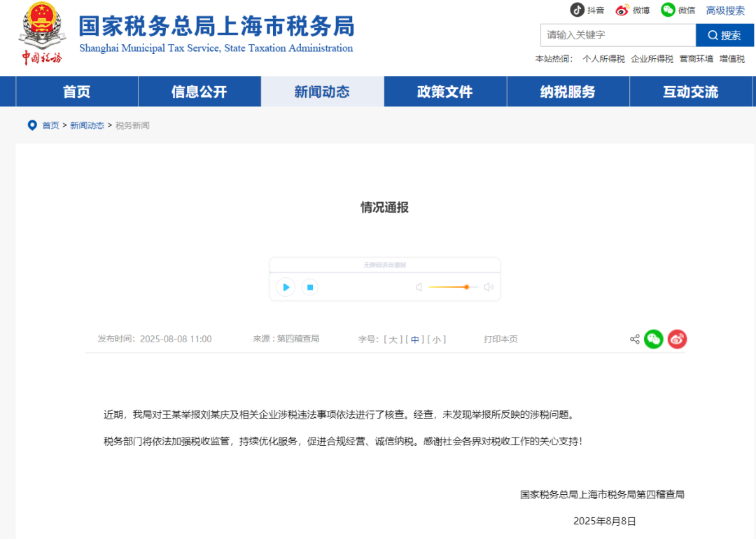Mute audio via the left speaker icon
This screenshot has height=539, width=756.
(418, 287)
